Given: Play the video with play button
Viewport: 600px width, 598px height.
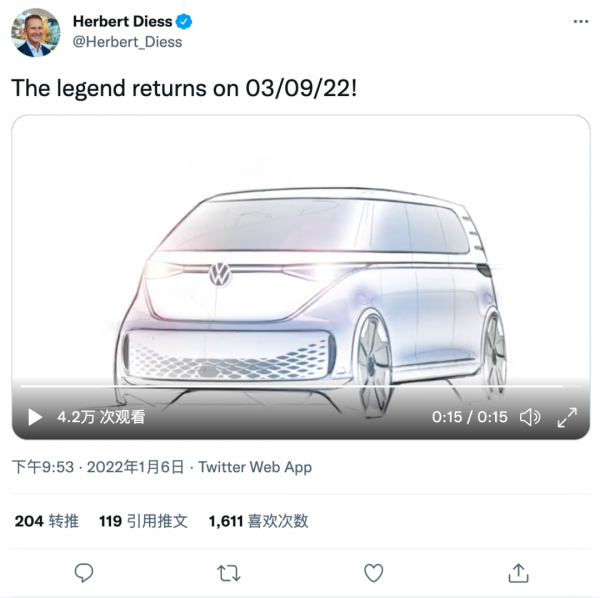Looking at the screenshot, I should coord(34,417).
